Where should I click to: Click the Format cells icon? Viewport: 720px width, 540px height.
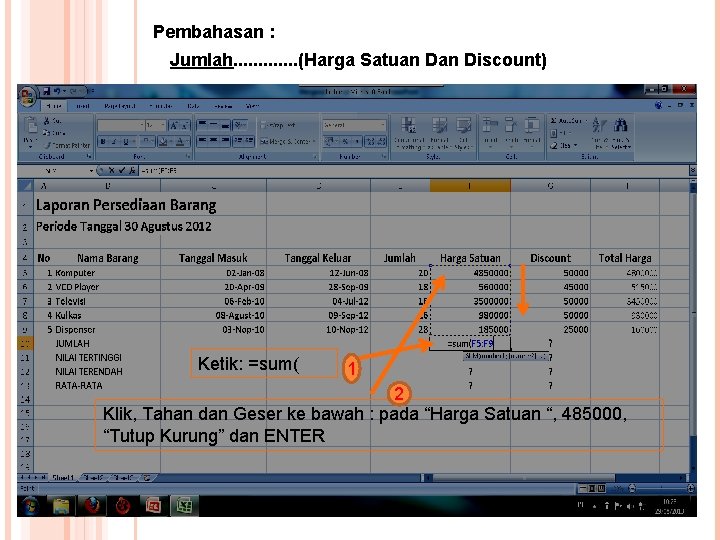pyautogui.click(x=532, y=126)
